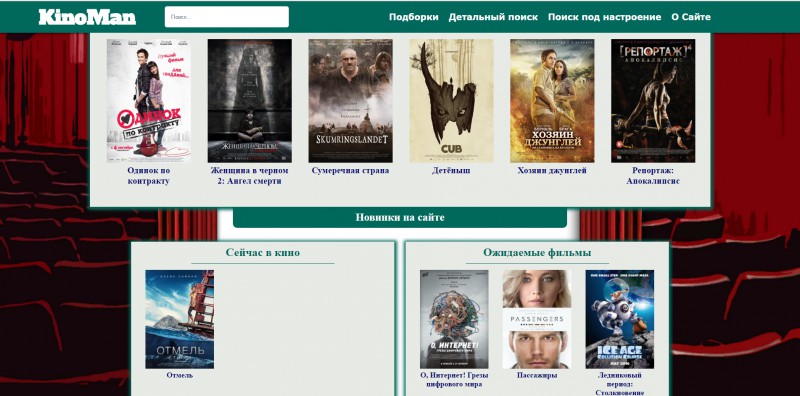
Task: Click the Одинок по контракту title link
Action: [148, 176]
